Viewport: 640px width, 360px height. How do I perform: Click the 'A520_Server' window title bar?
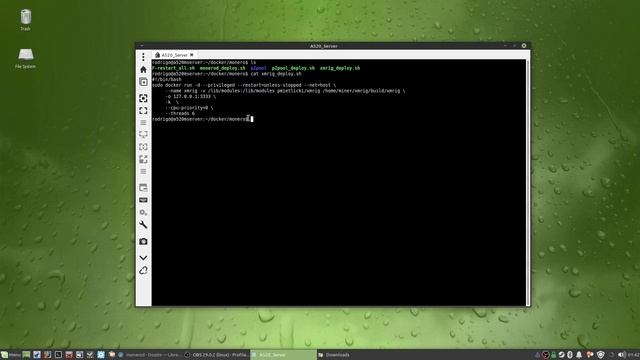tap(323, 46)
